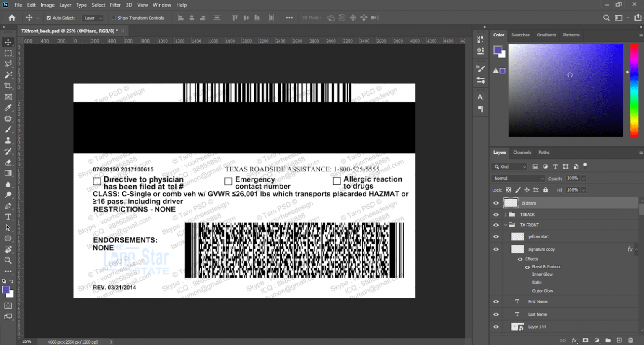644x345 pixels.
Task: Hide the yellow start layer
Action: (496, 236)
